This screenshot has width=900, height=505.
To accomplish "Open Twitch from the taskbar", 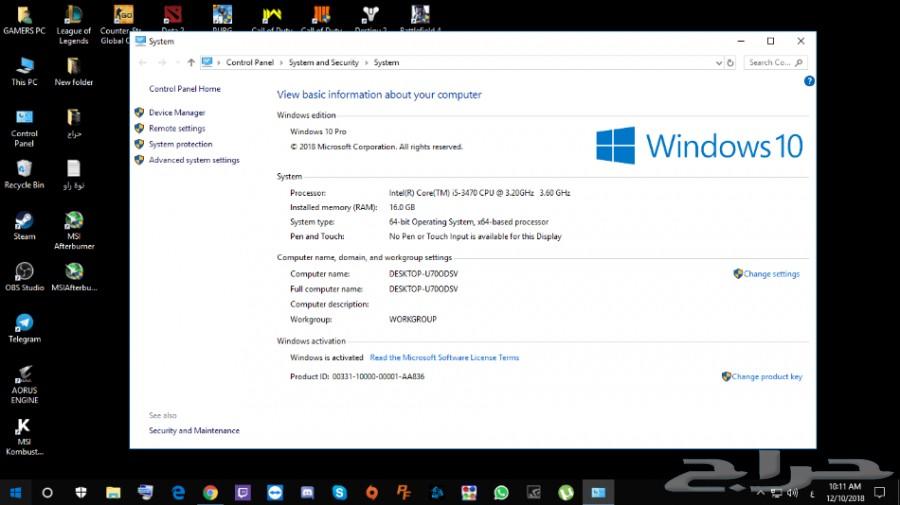I will (x=243, y=492).
